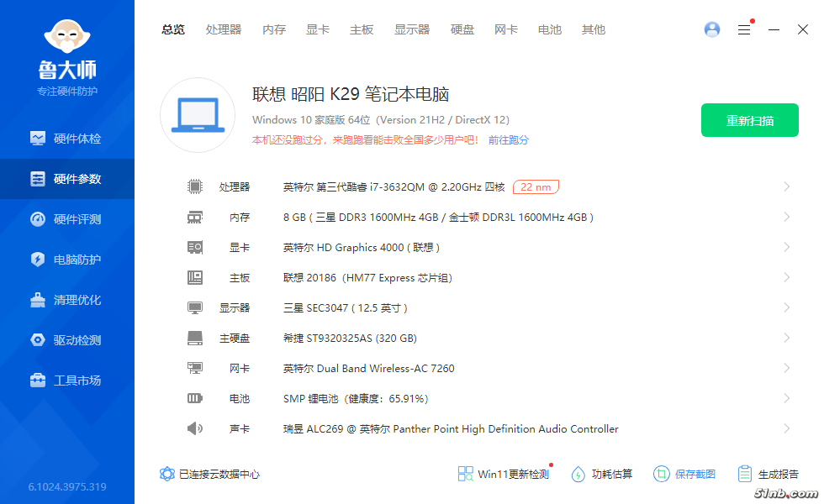The height and width of the screenshot is (504, 824).
Task: Follow the 前往跑分 benchmark link
Action: pyautogui.click(x=509, y=140)
